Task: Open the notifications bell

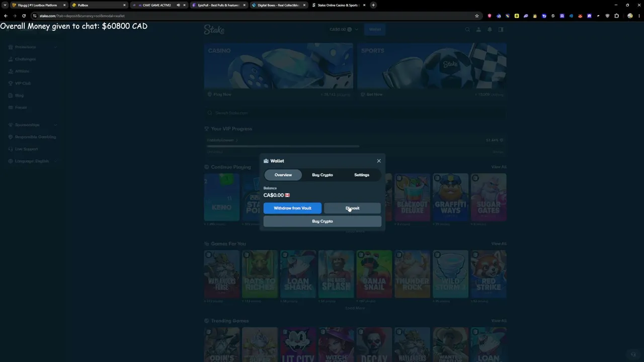Action: [x=490, y=30]
